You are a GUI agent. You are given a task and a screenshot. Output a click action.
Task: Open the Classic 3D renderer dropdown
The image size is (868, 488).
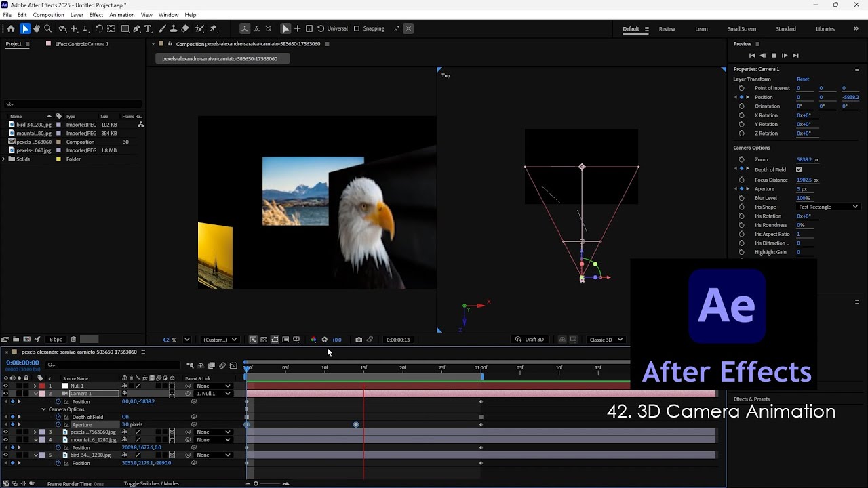606,340
